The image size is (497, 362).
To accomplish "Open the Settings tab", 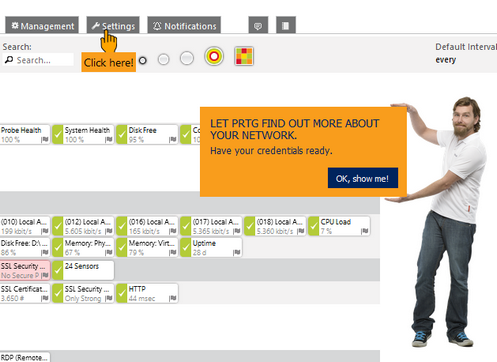I will point(113,25).
